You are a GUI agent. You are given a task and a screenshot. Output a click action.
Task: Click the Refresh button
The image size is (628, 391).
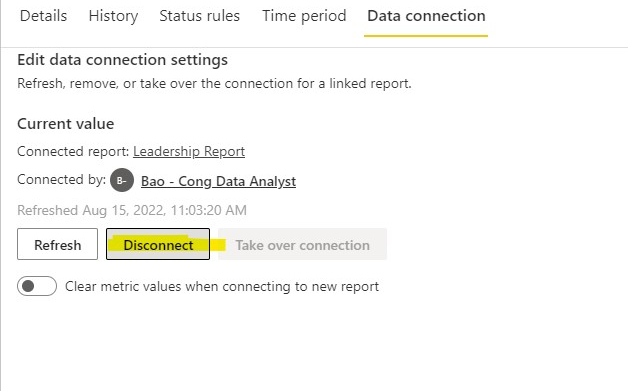coord(57,244)
